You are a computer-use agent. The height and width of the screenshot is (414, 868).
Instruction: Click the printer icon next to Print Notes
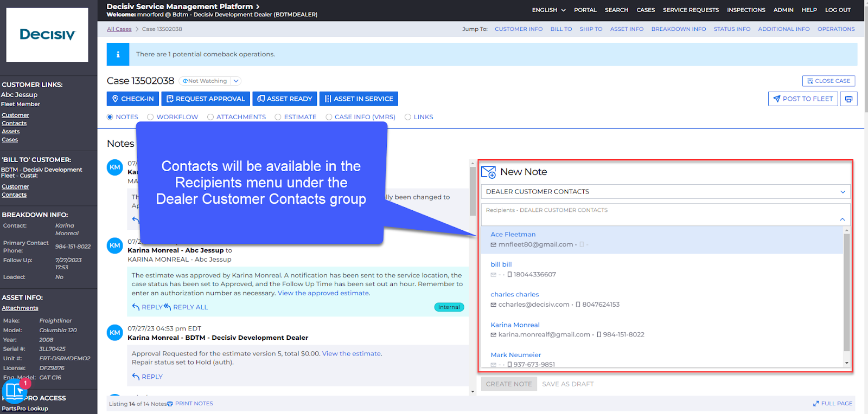(x=170, y=404)
